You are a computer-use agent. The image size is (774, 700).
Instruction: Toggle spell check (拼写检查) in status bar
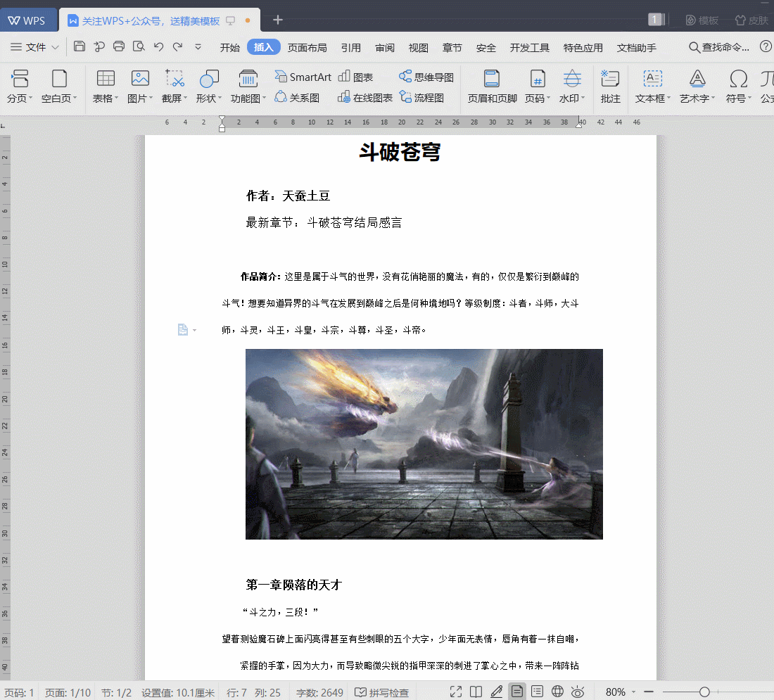coord(381,692)
